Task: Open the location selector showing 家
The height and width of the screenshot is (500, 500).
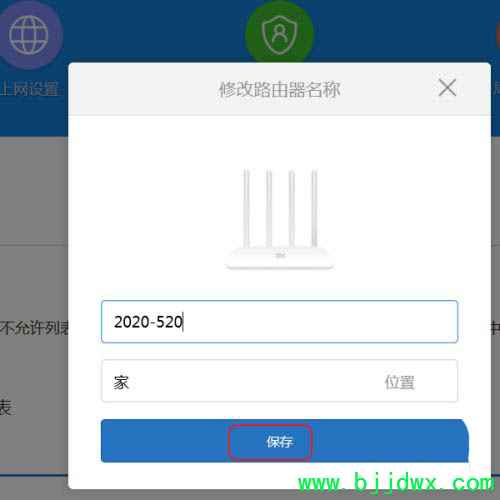Action: (279, 381)
